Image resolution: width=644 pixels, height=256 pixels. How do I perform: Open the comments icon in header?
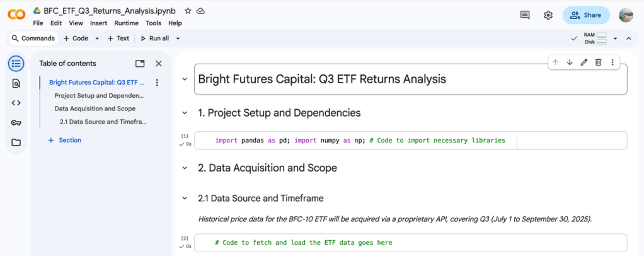pos(525,15)
